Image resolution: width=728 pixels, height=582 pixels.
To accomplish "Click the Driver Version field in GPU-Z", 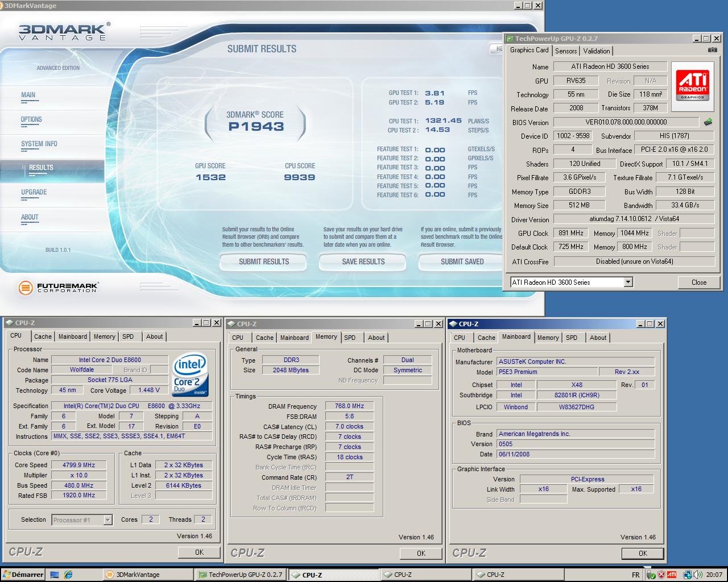I will pyautogui.click(x=634, y=219).
